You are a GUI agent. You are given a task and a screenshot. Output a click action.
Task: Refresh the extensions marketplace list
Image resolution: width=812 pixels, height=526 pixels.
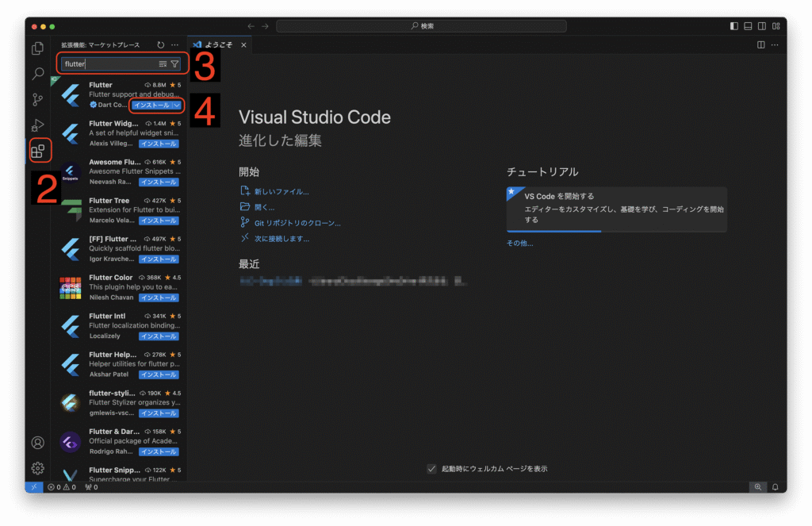pyautogui.click(x=160, y=45)
